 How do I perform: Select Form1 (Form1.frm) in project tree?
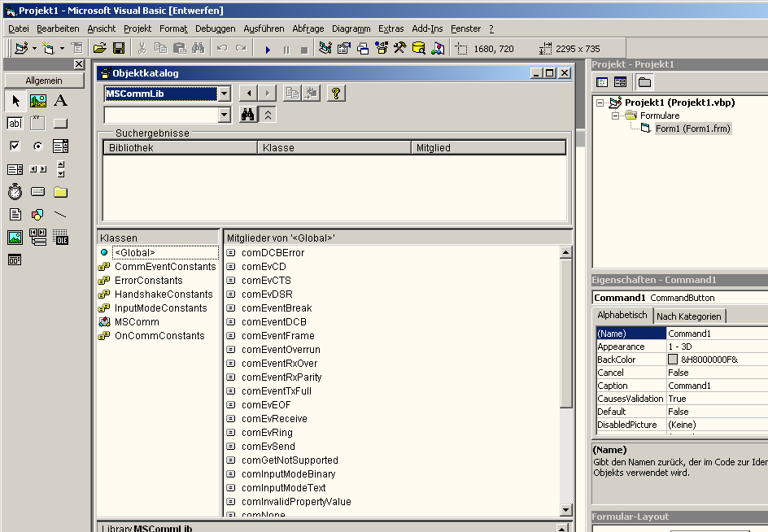693,129
